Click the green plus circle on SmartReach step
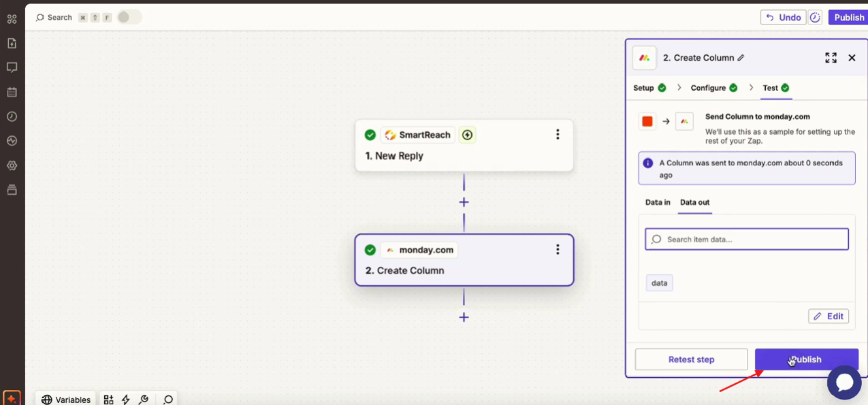The image size is (868, 405). [467, 135]
